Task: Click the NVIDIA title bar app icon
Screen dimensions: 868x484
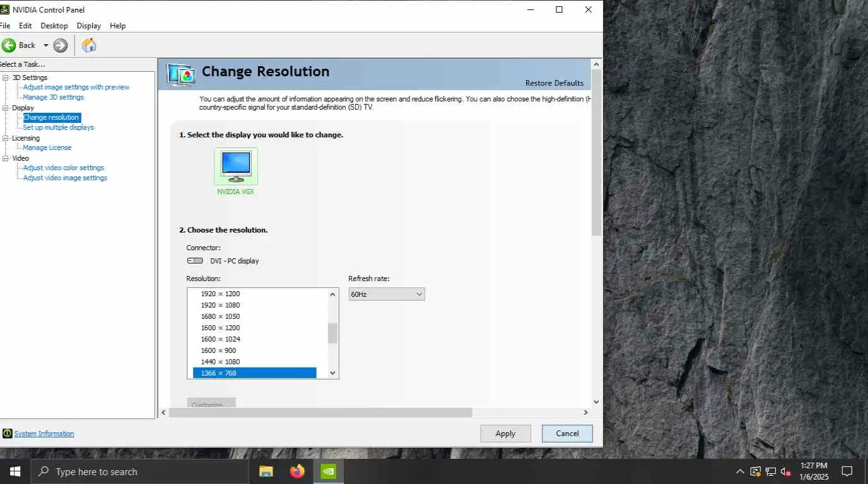Action: pyautogui.click(x=4, y=9)
